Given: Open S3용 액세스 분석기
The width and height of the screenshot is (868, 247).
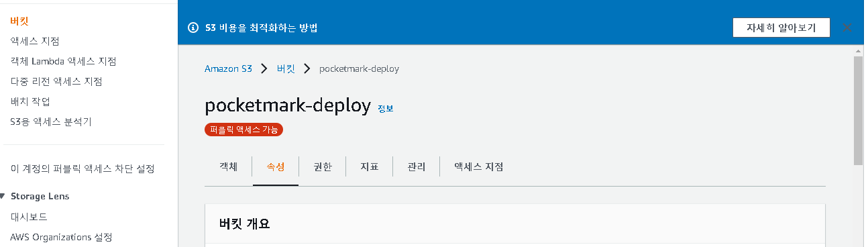Looking at the screenshot, I should coord(51,121).
